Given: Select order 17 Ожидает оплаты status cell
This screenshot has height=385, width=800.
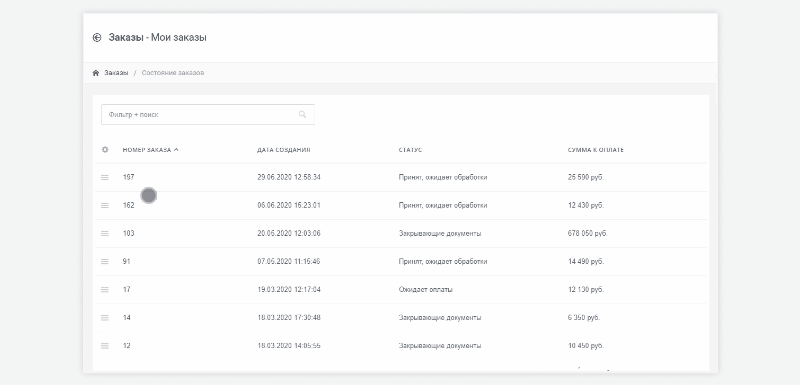Looking at the screenshot, I should click(426, 290).
